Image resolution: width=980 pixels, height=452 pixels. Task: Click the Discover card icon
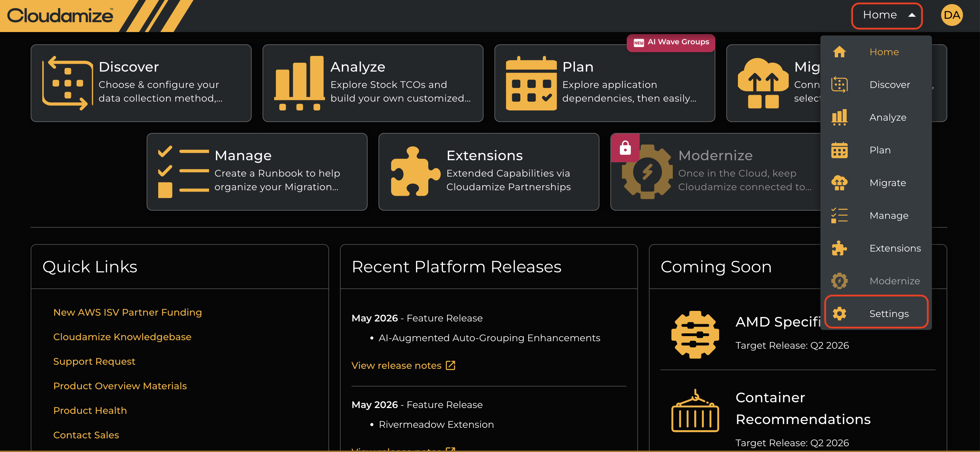[67, 83]
